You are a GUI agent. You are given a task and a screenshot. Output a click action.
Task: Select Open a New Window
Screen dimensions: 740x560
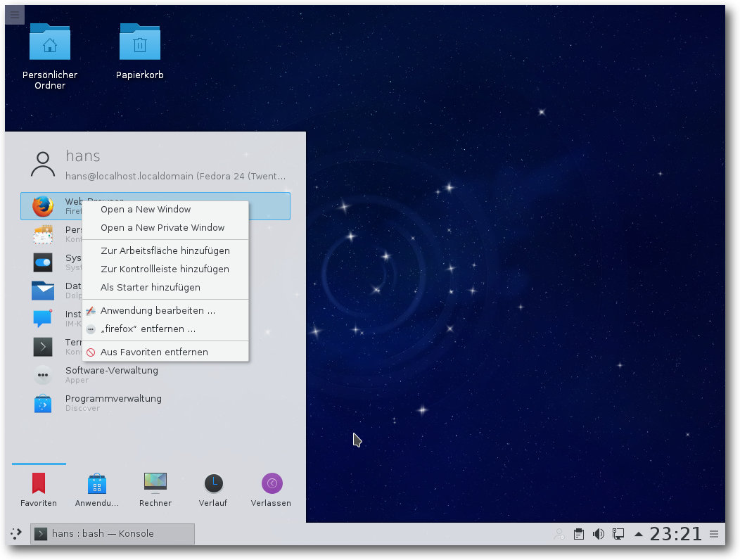pyautogui.click(x=165, y=209)
